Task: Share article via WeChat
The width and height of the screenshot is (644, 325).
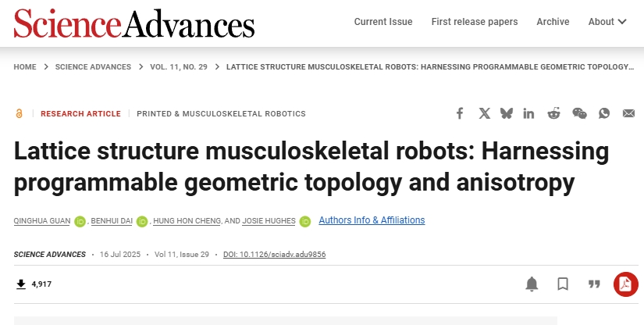Action: tap(579, 113)
